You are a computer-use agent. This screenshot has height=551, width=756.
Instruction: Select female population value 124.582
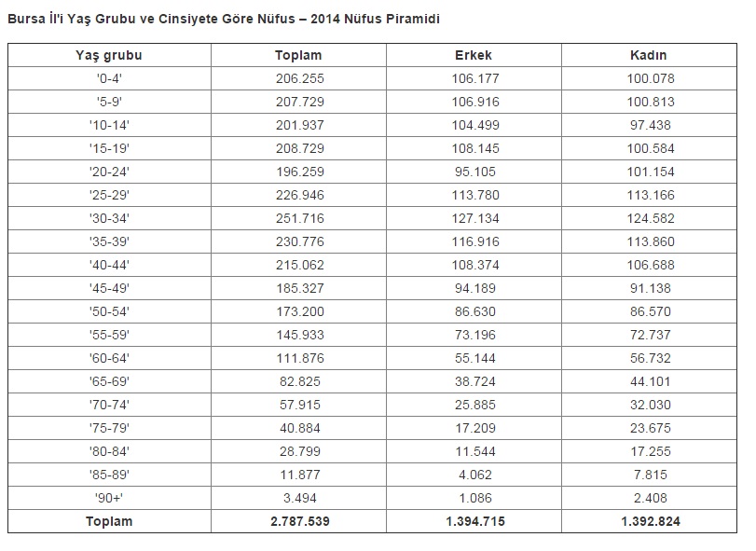click(649, 219)
